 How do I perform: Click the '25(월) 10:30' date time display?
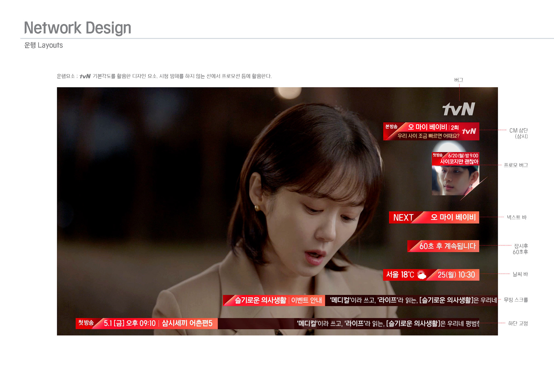(456, 275)
